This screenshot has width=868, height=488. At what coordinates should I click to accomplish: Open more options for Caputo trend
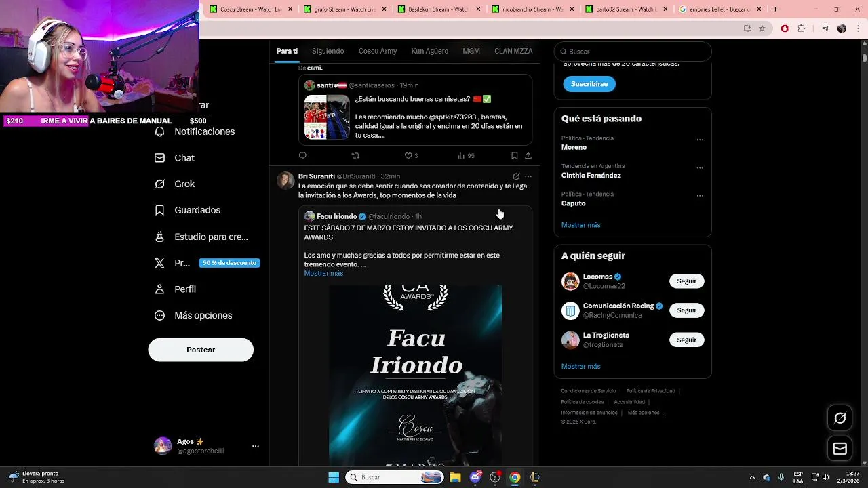click(700, 197)
